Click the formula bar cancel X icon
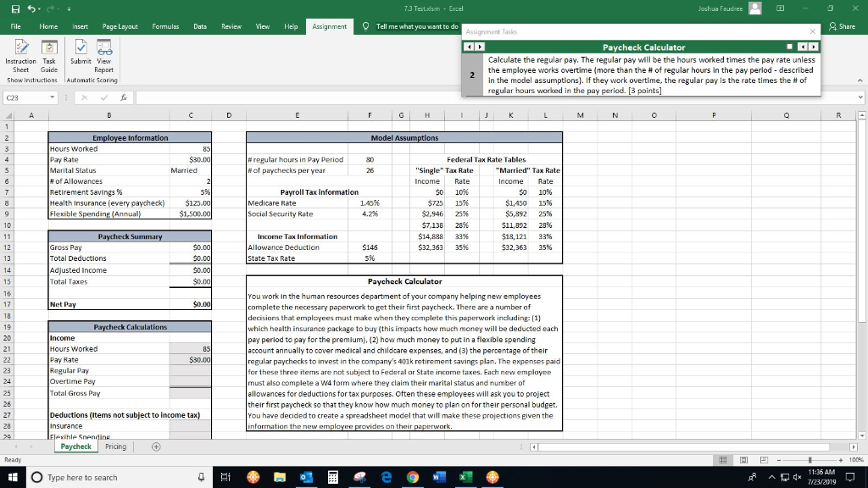This screenshot has height=488, width=868. [x=84, y=97]
